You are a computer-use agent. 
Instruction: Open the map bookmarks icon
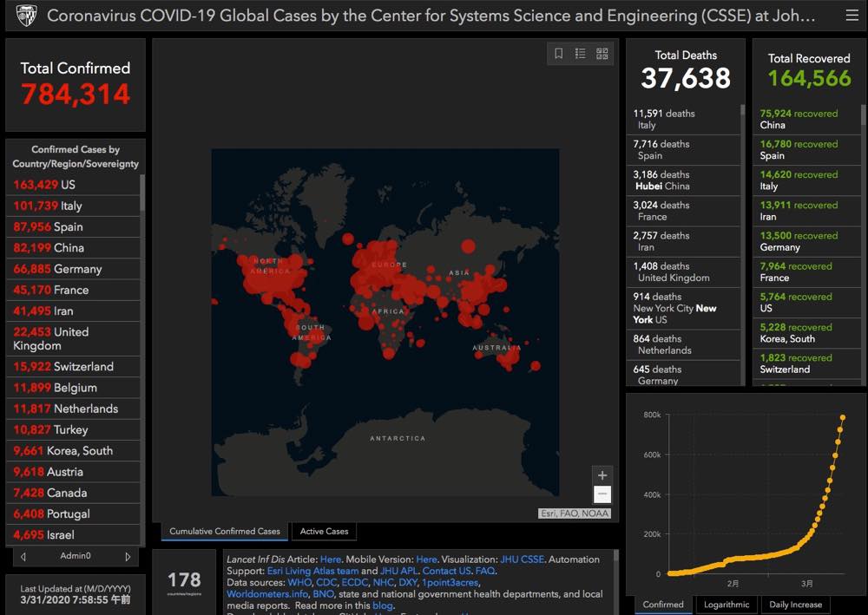click(558, 53)
